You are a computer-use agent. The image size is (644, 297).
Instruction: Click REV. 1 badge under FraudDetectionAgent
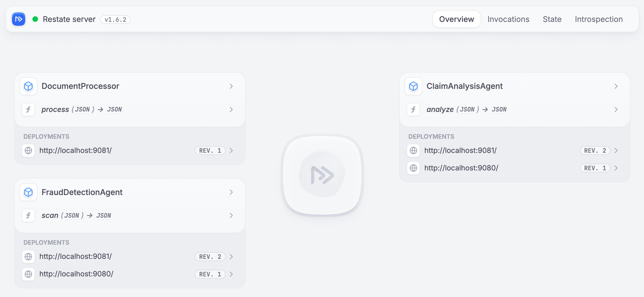(210, 274)
